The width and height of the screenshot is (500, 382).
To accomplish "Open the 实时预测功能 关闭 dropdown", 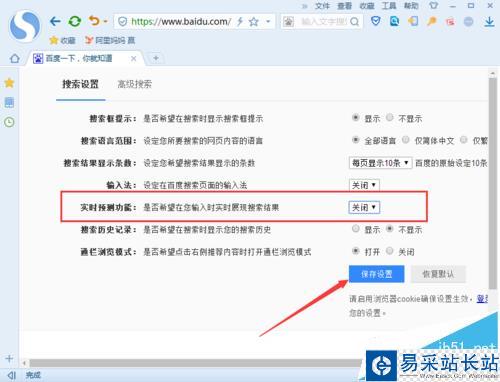I will (x=364, y=207).
